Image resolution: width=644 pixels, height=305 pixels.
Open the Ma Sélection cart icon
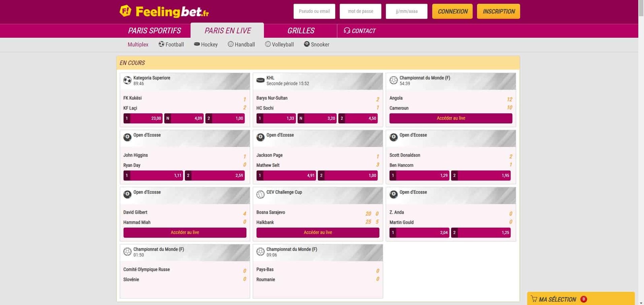tap(534, 299)
